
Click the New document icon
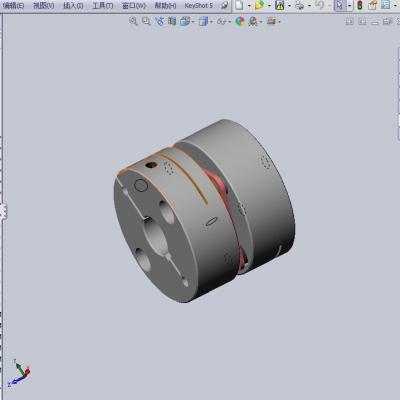pos(239,5)
